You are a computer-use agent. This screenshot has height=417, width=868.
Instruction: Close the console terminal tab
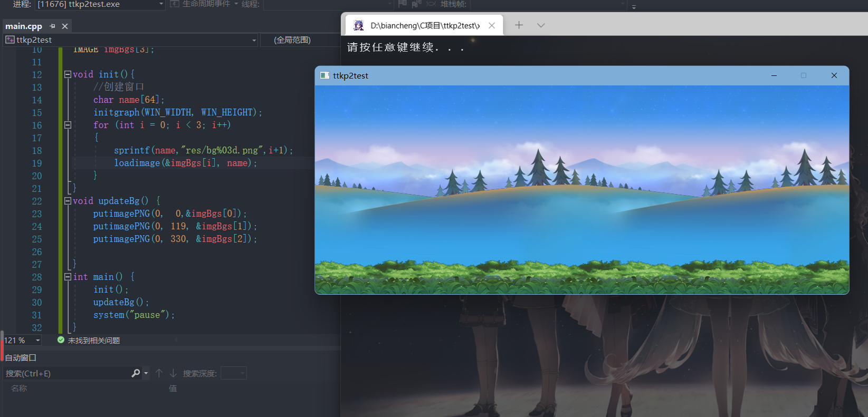point(492,25)
